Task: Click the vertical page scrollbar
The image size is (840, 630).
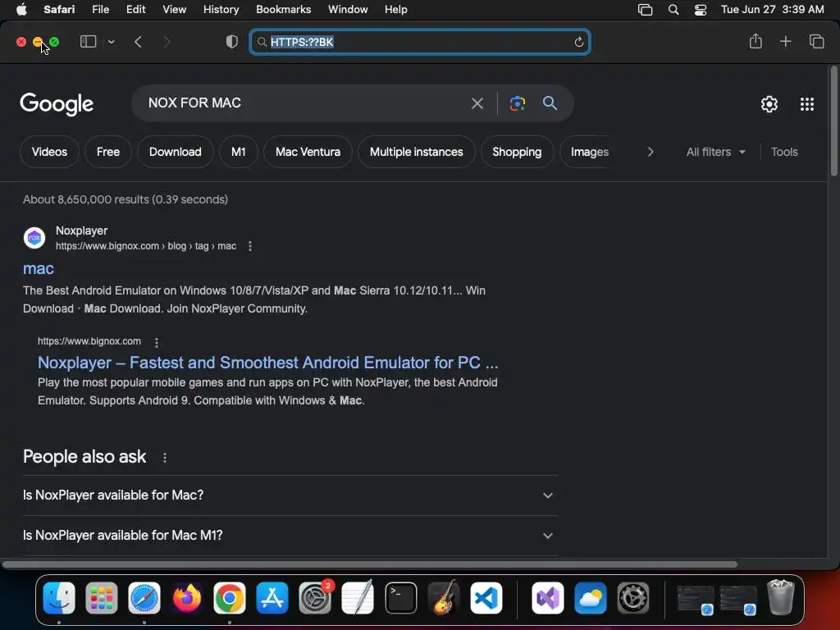Action: tap(833, 121)
